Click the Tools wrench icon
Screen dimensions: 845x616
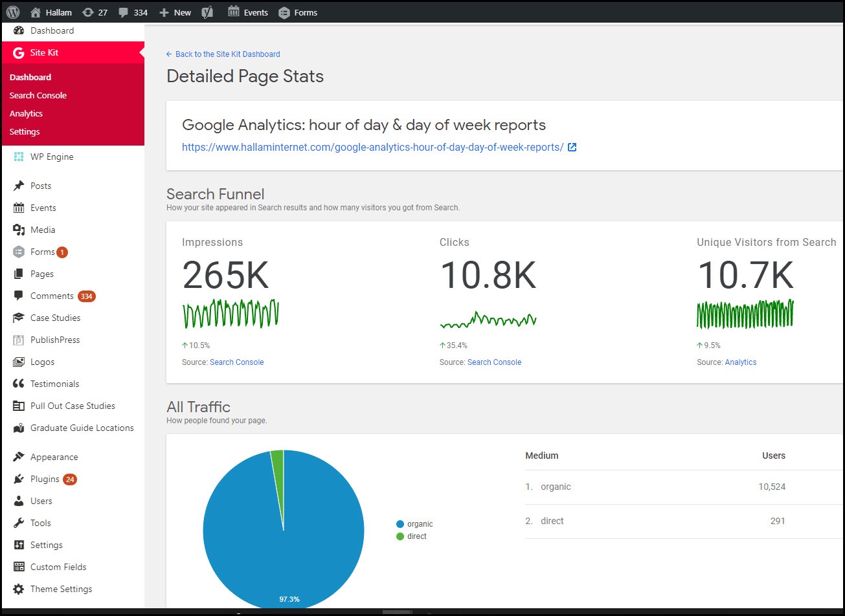point(19,523)
